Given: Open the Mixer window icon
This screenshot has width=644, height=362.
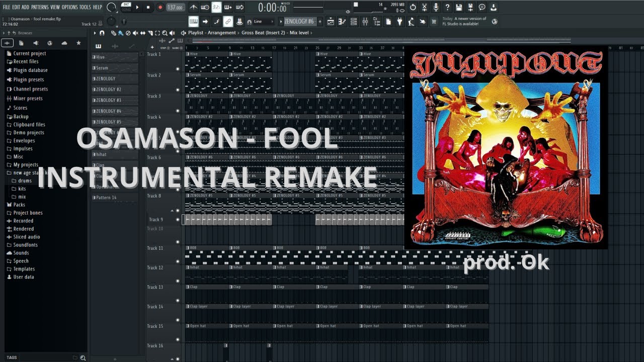Looking at the screenshot, I should point(365,22).
